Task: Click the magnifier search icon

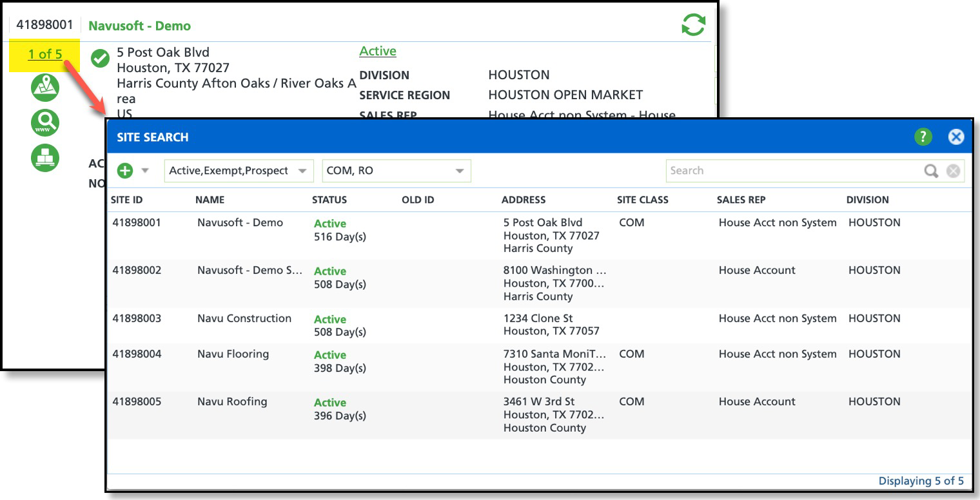Action: tap(931, 171)
